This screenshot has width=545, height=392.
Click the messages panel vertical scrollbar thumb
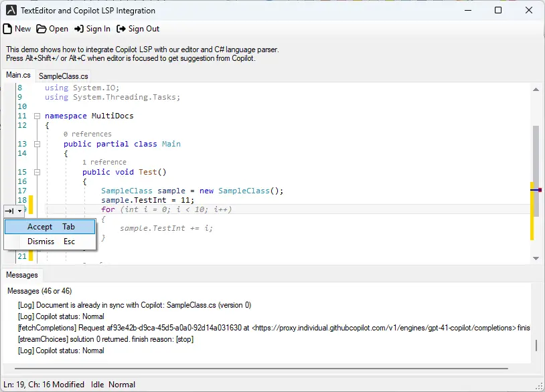[536, 345]
